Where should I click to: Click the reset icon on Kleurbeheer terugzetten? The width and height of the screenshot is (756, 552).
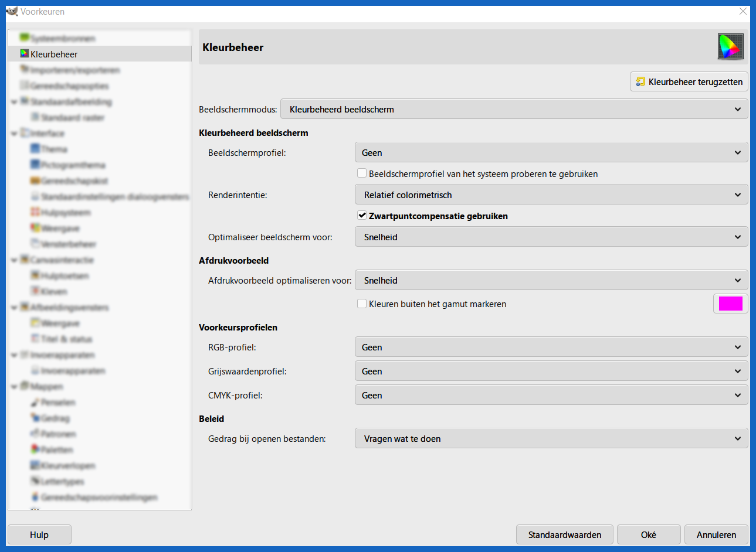pos(640,81)
